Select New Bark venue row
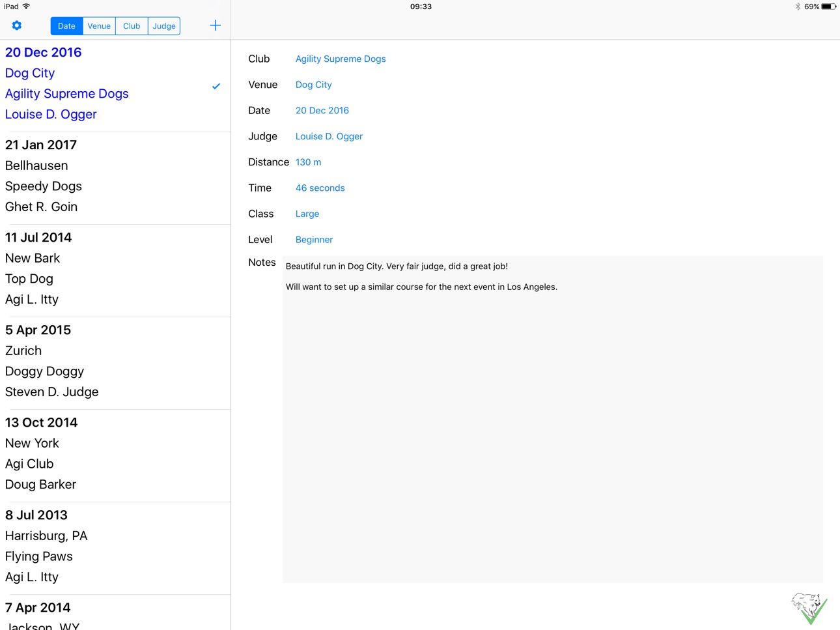The image size is (840, 630). coord(33,258)
